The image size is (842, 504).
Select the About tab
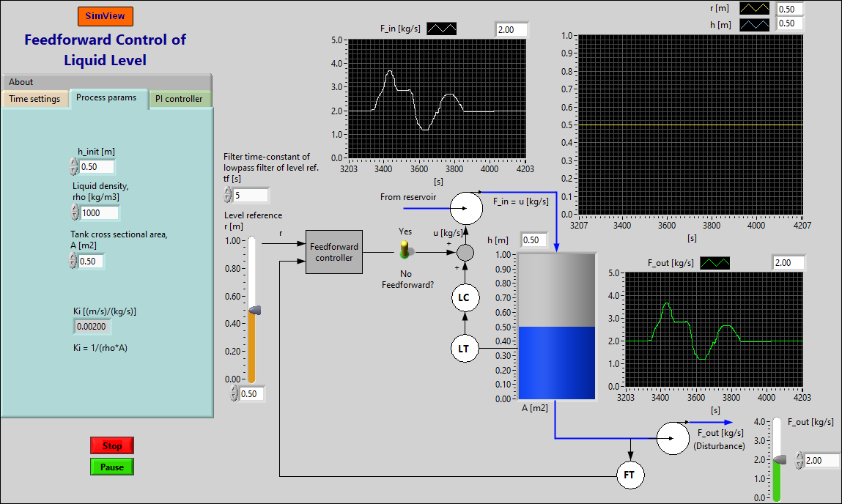tap(21, 81)
